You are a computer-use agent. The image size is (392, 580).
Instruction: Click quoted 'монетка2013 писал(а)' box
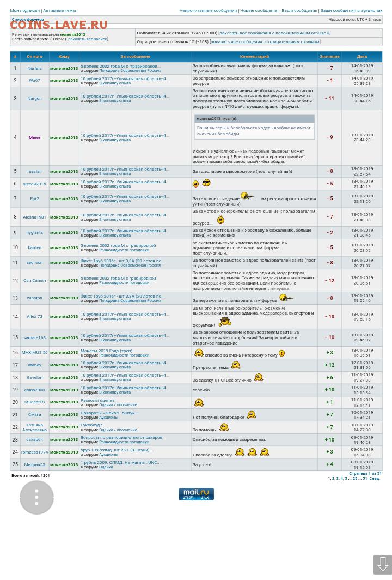pyautogui.click(x=254, y=127)
